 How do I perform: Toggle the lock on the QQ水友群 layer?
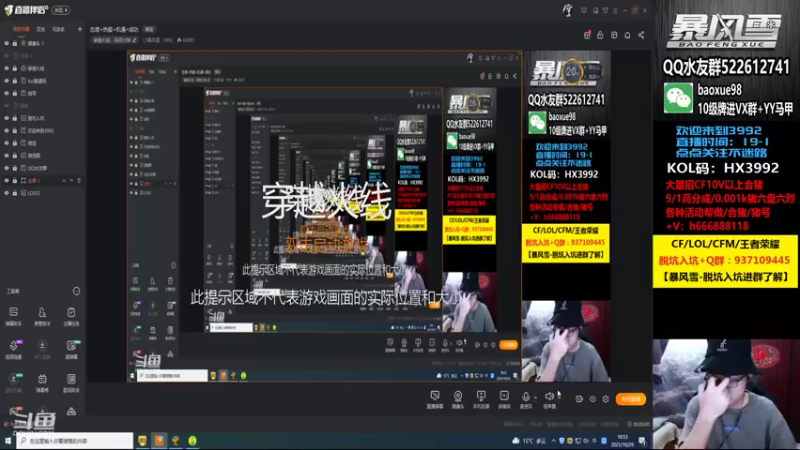click(15, 168)
